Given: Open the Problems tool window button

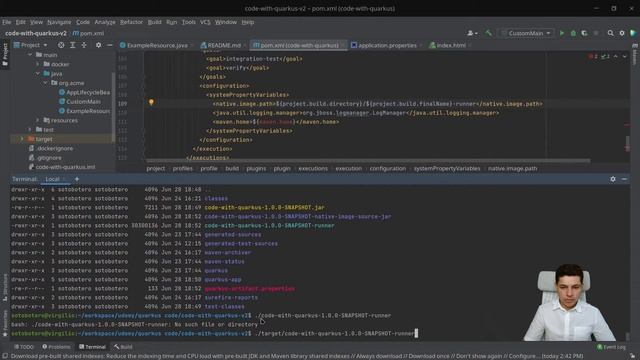Looking at the screenshot, I should [56, 347].
